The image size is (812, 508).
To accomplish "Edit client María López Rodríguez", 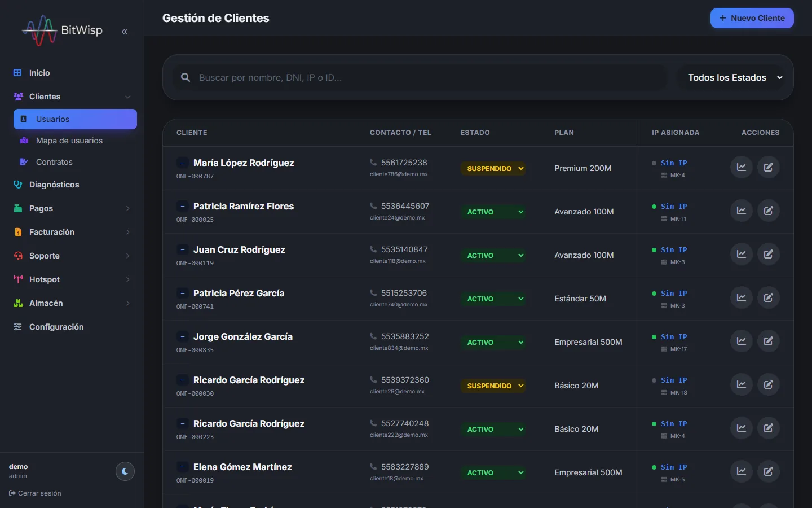I will pyautogui.click(x=769, y=167).
